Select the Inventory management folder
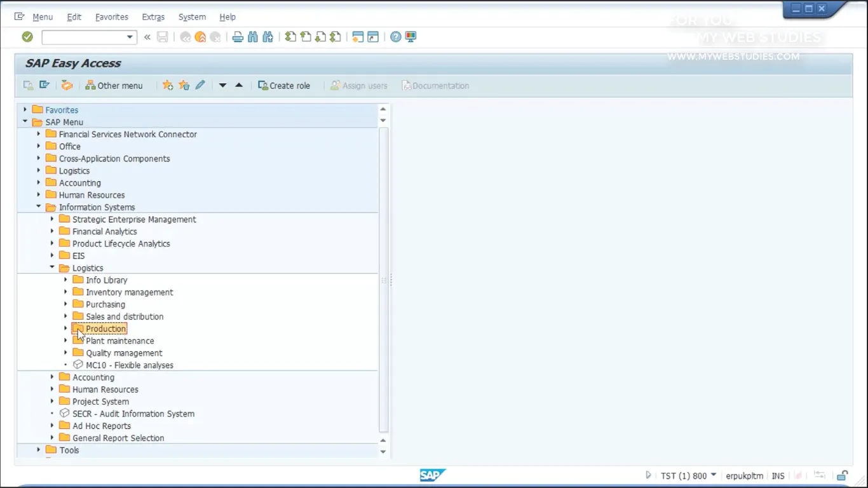The image size is (868, 488). pos(130,292)
